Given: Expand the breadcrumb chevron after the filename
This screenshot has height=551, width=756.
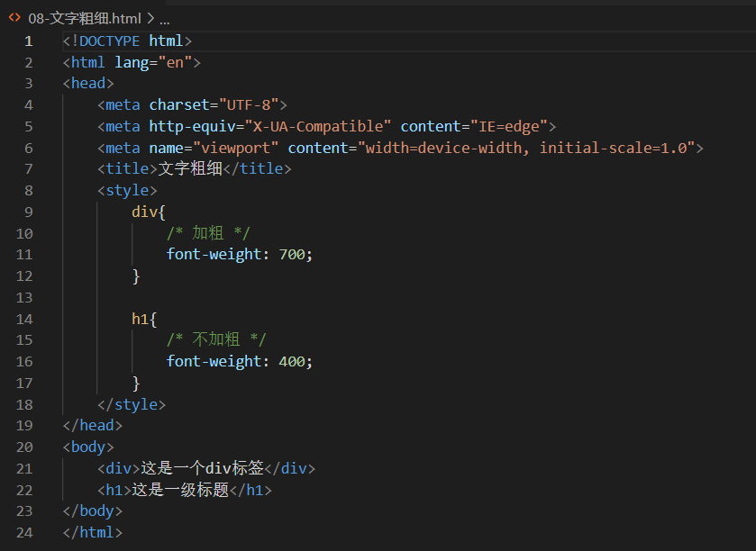Looking at the screenshot, I should 150,18.
